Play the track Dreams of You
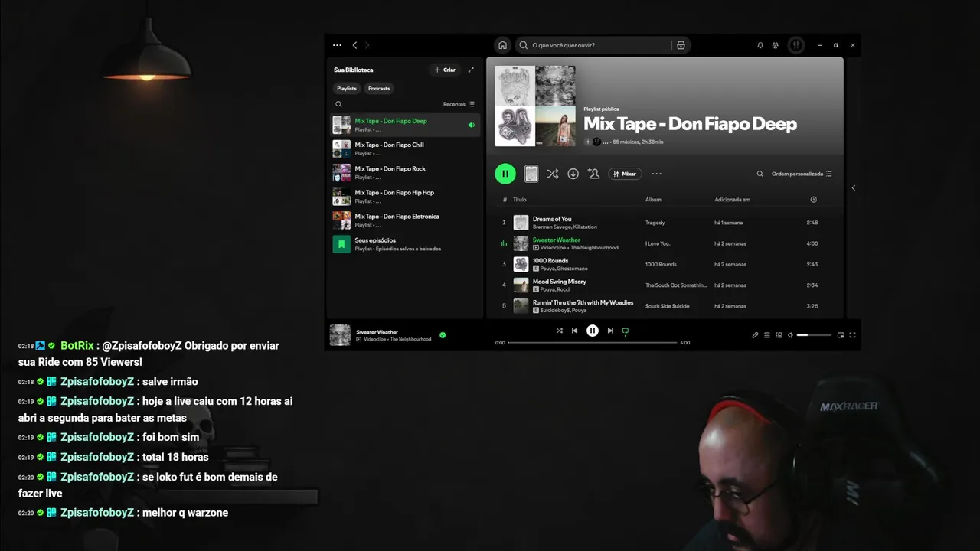980x551 pixels. 665,223
